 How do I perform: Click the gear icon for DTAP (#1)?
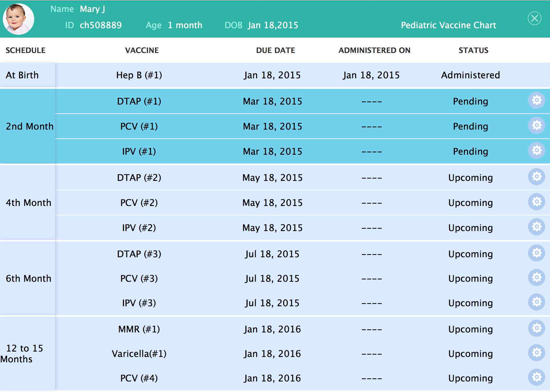(x=537, y=100)
